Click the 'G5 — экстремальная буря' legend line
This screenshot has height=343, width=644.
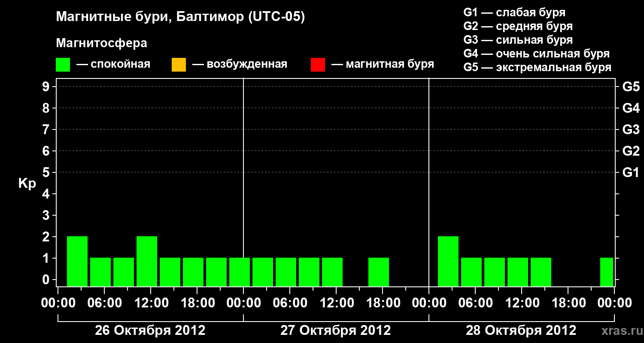[537, 67]
